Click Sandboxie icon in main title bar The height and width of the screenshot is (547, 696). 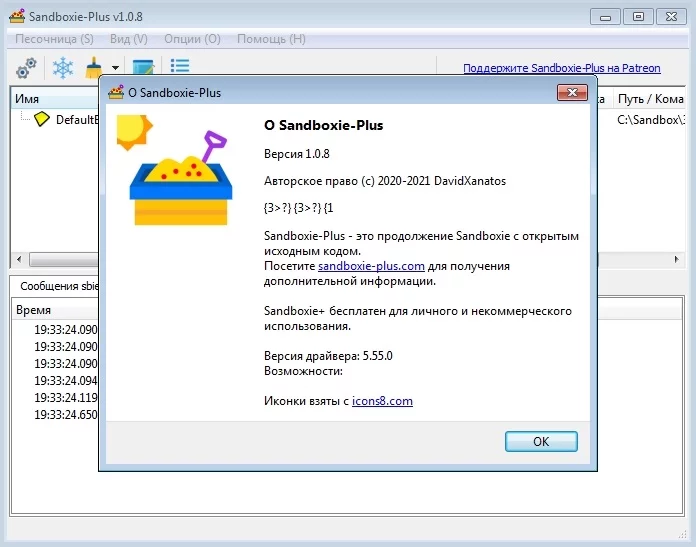17,16
